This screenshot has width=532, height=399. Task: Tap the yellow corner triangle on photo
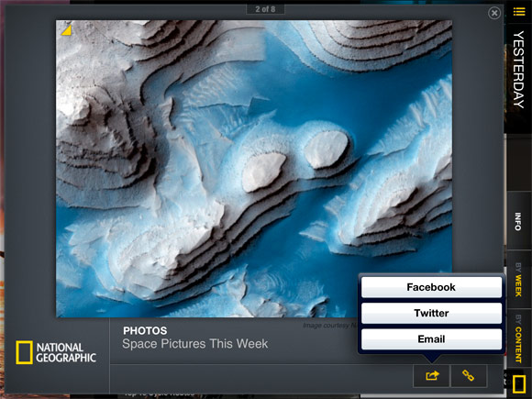click(x=66, y=30)
